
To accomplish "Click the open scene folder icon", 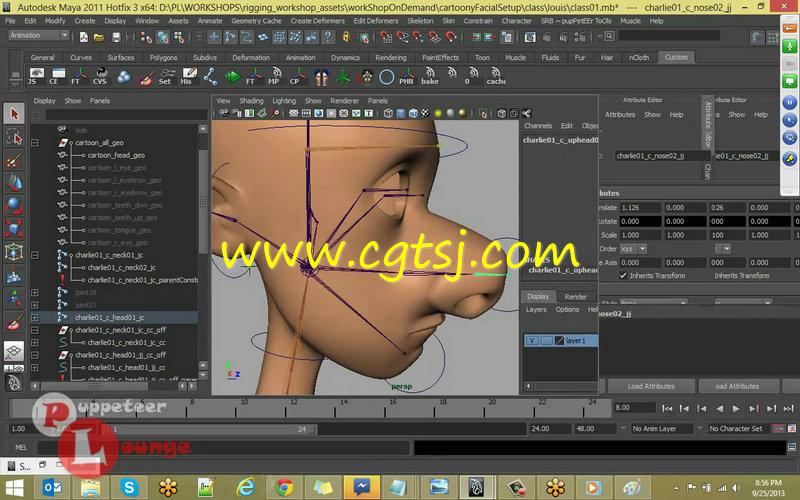I will [x=99, y=37].
